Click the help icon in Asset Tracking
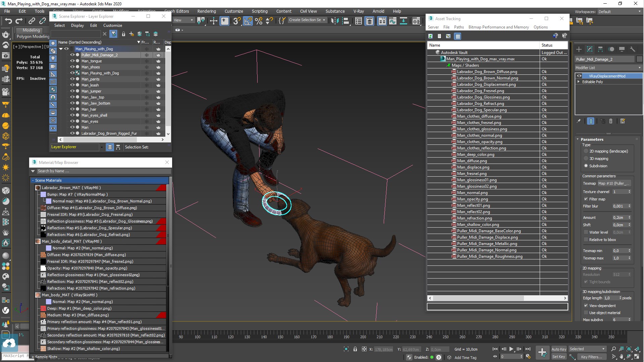 (555, 36)
